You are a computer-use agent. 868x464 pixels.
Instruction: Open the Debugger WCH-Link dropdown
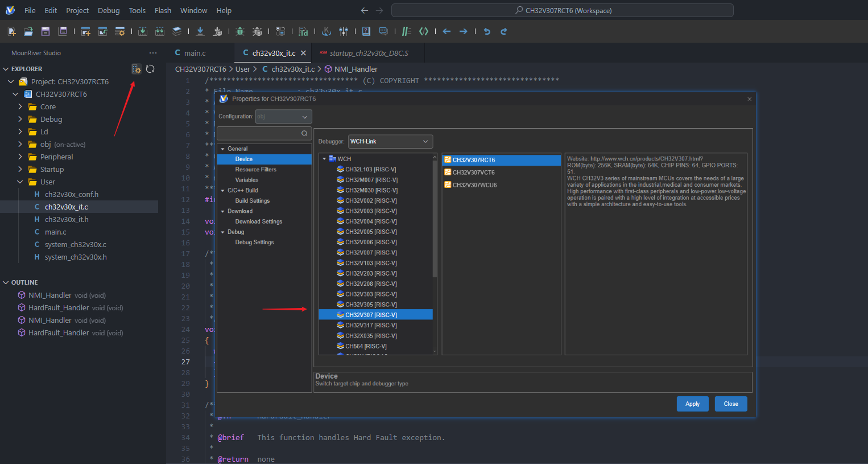[x=390, y=141]
